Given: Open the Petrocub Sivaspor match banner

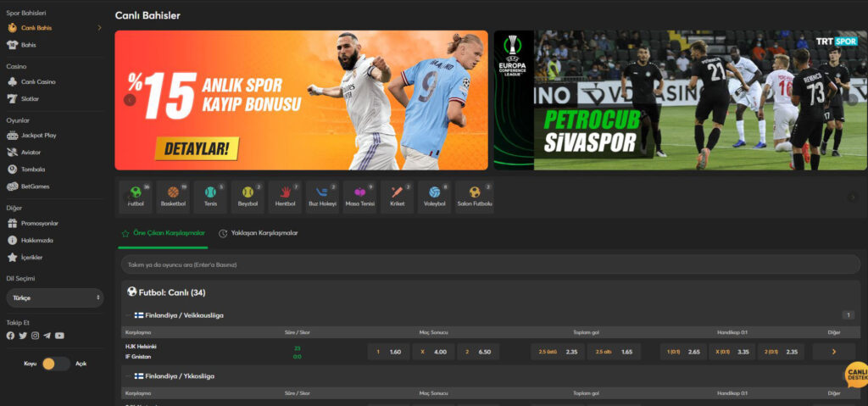Looking at the screenshot, I should tap(681, 100).
